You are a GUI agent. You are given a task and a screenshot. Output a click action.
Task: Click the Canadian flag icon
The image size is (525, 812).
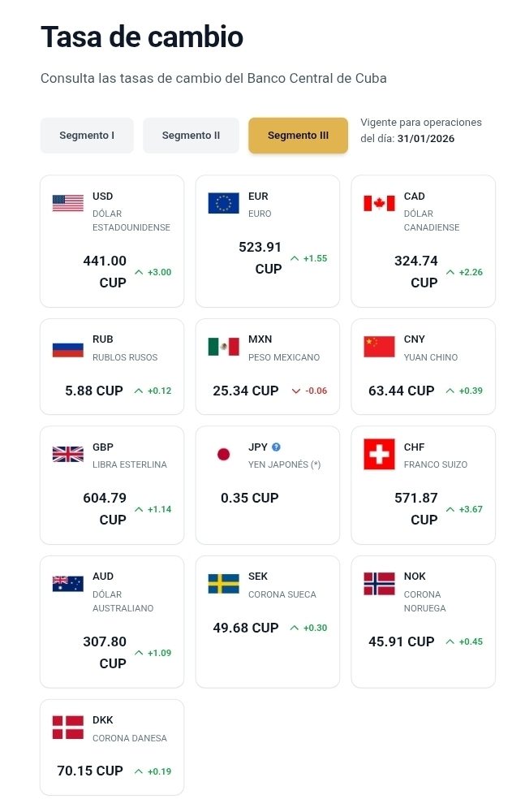pos(379,203)
